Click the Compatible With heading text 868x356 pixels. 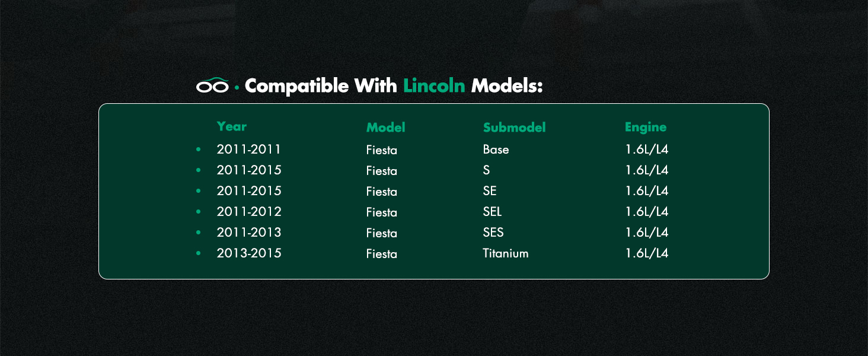tap(321, 86)
